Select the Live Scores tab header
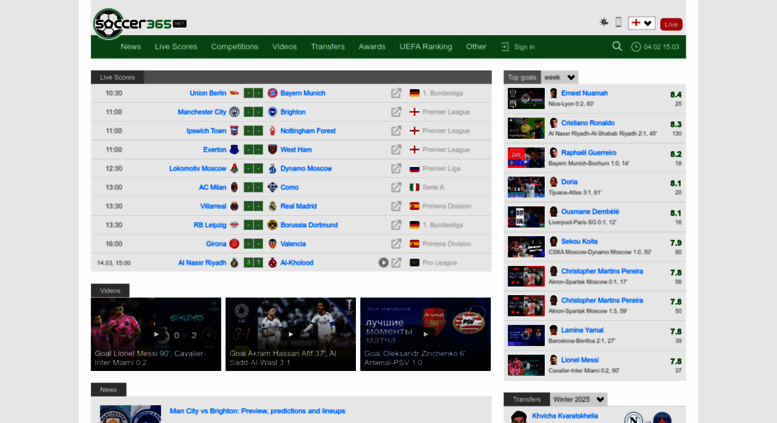Screen dimensions: 777x423 (x=117, y=77)
